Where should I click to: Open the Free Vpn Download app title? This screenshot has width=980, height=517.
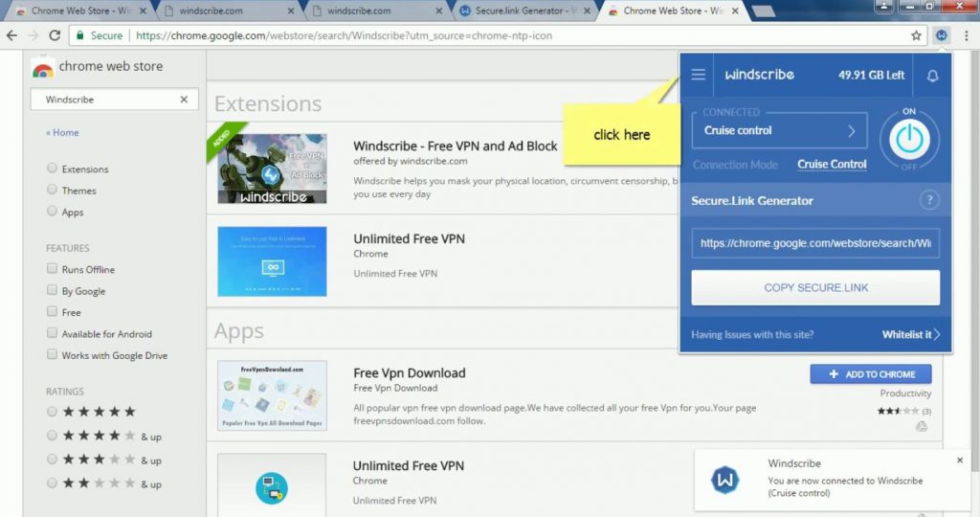(410, 372)
